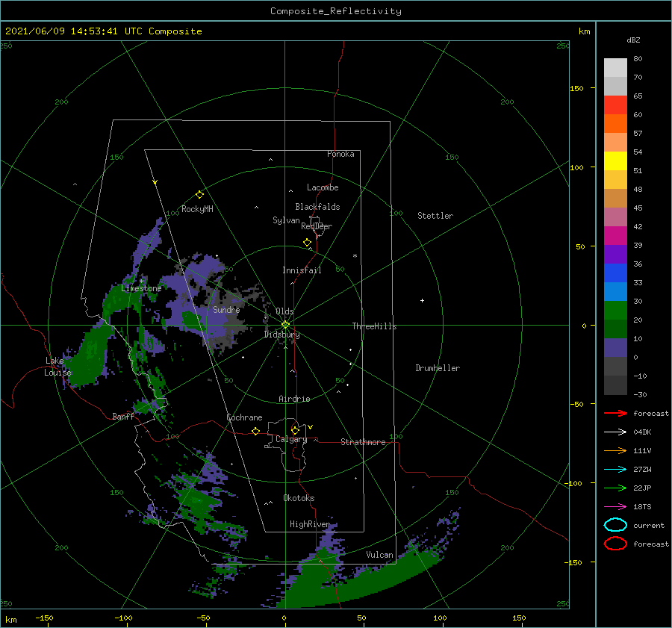Viewport: 672px width, 628px height.
Task: Click yellow V marker east of Calgary
Action: click(x=311, y=427)
